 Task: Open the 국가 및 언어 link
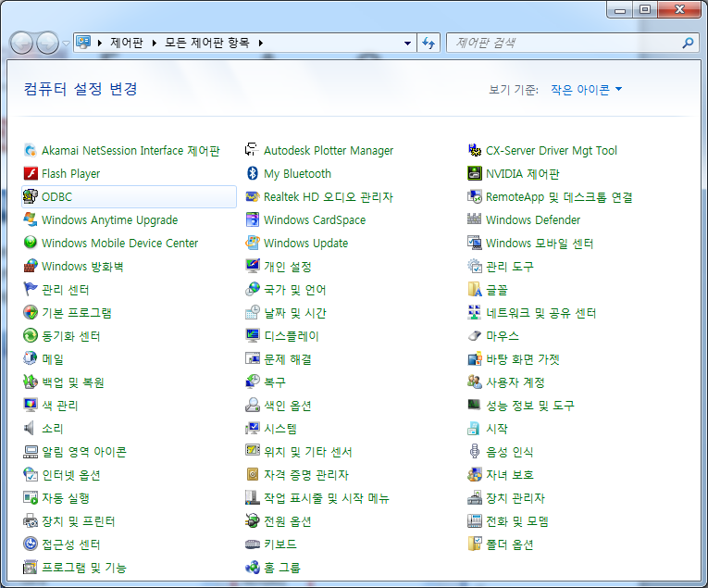(295, 289)
